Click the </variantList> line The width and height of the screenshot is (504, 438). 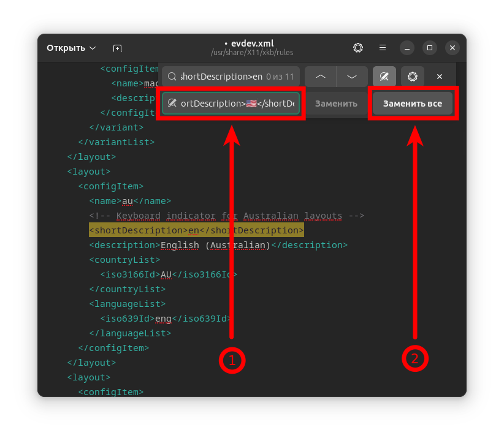click(x=116, y=142)
